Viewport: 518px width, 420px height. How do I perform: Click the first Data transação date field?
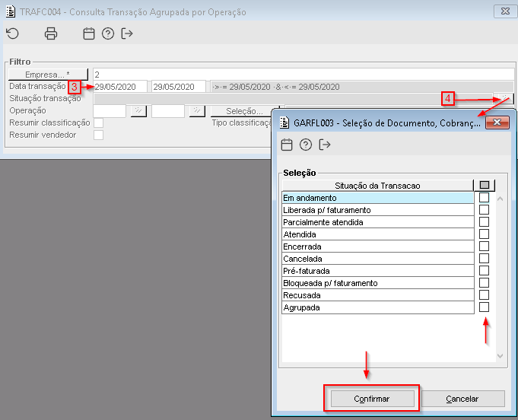[120, 87]
